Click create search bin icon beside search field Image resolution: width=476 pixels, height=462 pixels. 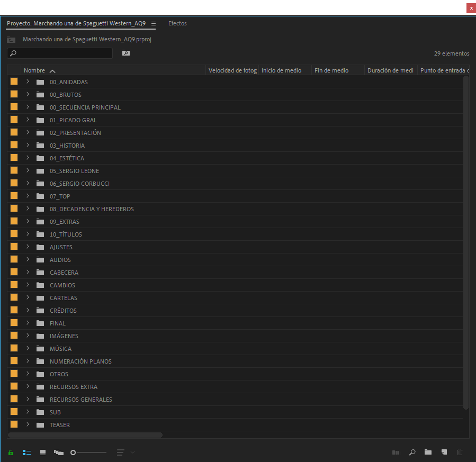[x=126, y=53]
